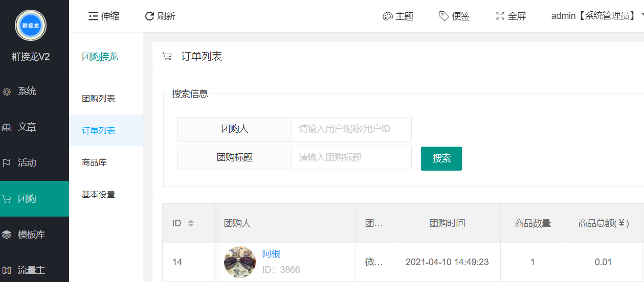
Task: Click the cart icon beside 订单列表 title
Action: (x=167, y=57)
